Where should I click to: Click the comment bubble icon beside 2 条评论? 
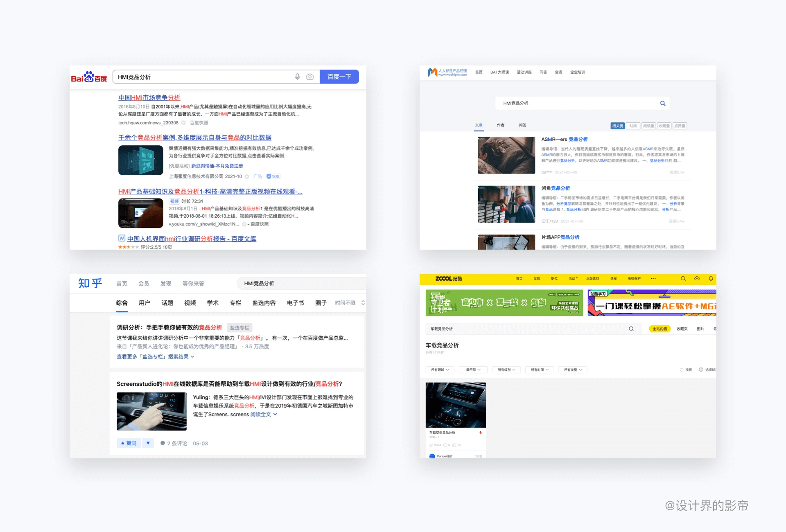pos(163,443)
